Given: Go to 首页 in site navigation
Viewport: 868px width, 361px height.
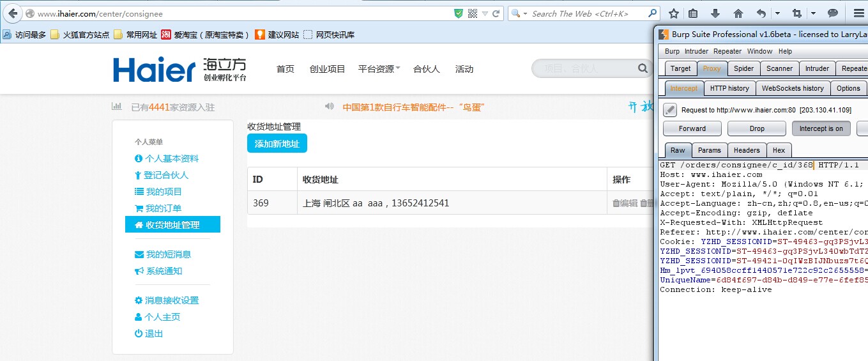Looking at the screenshot, I should click(286, 69).
